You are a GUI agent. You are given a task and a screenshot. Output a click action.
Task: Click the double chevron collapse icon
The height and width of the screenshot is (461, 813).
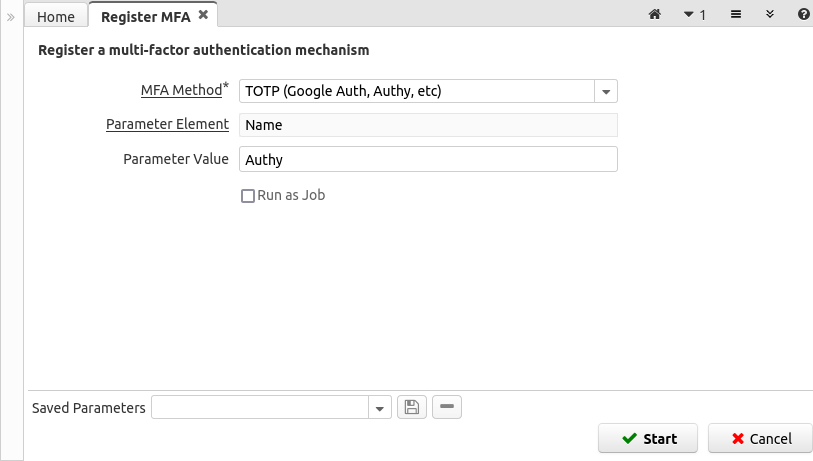click(x=769, y=15)
